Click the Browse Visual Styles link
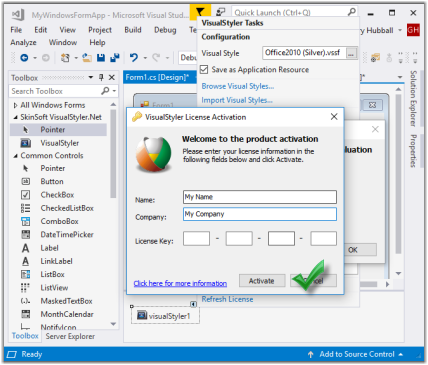Image resolution: width=428 pixels, height=365 pixels. [238, 86]
